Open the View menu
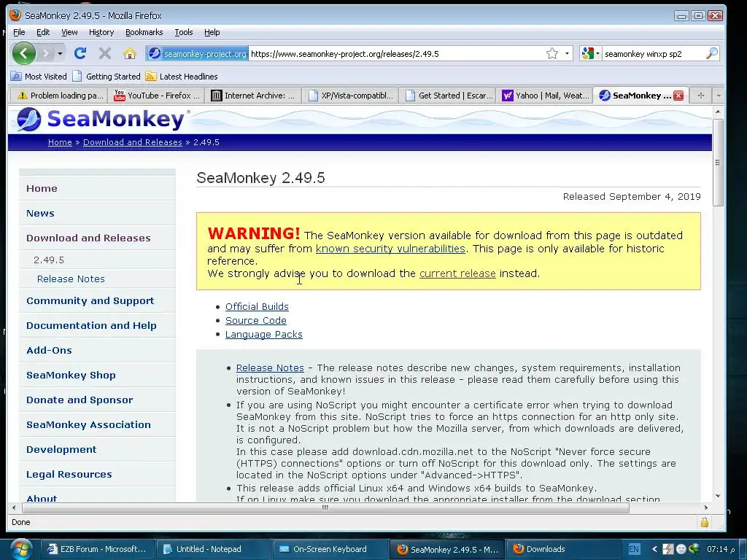Image resolution: width=747 pixels, height=560 pixels. (69, 32)
